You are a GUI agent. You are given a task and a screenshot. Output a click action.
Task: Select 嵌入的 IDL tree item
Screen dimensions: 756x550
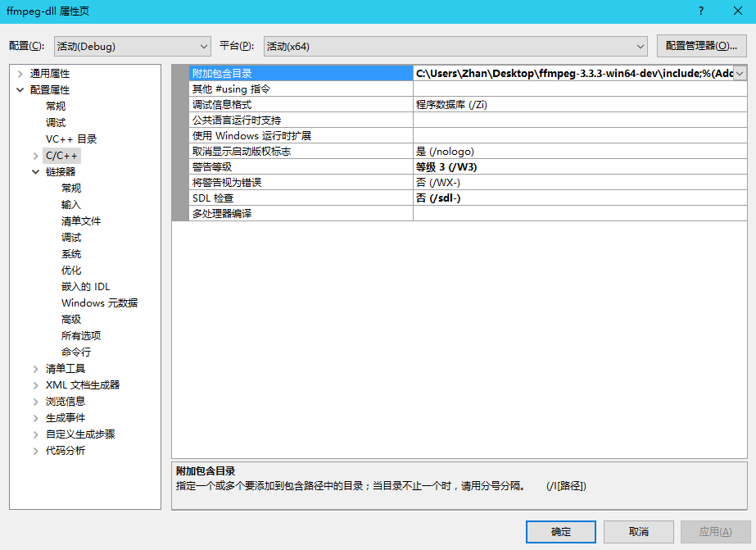(x=86, y=287)
